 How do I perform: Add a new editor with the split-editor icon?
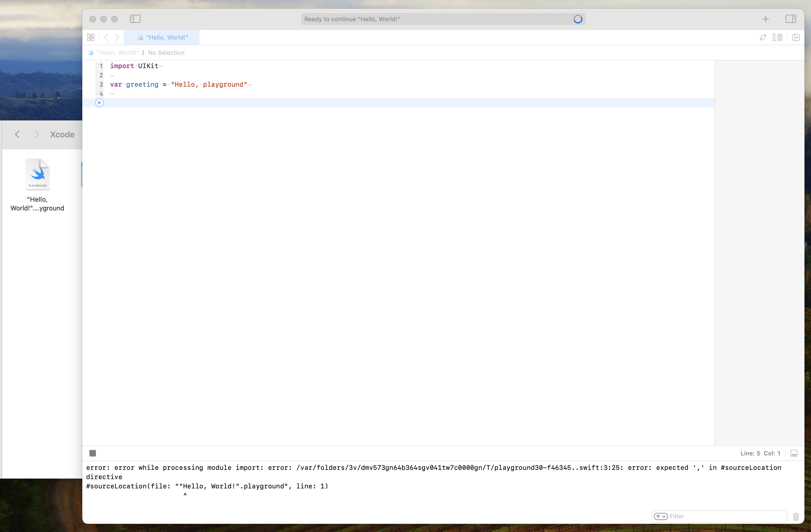click(796, 37)
